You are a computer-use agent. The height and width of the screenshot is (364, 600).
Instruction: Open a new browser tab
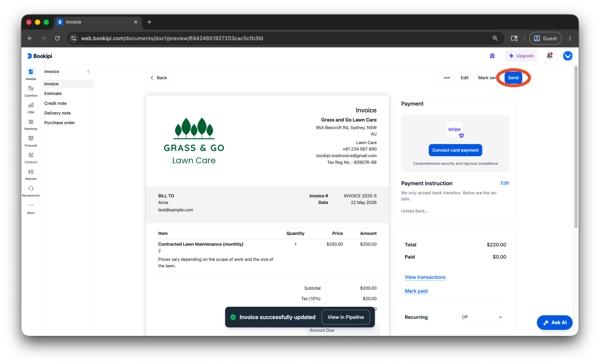click(x=149, y=22)
